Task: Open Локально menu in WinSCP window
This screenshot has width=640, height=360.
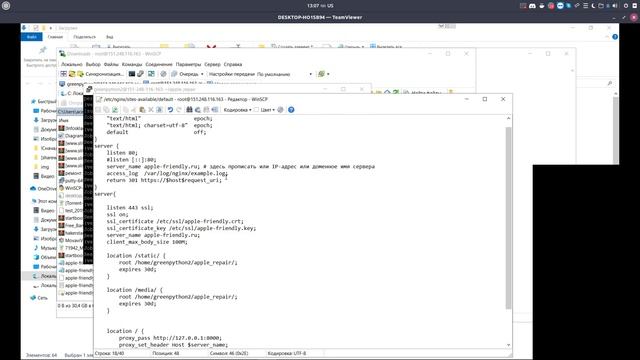Action: pyautogui.click(x=72, y=64)
